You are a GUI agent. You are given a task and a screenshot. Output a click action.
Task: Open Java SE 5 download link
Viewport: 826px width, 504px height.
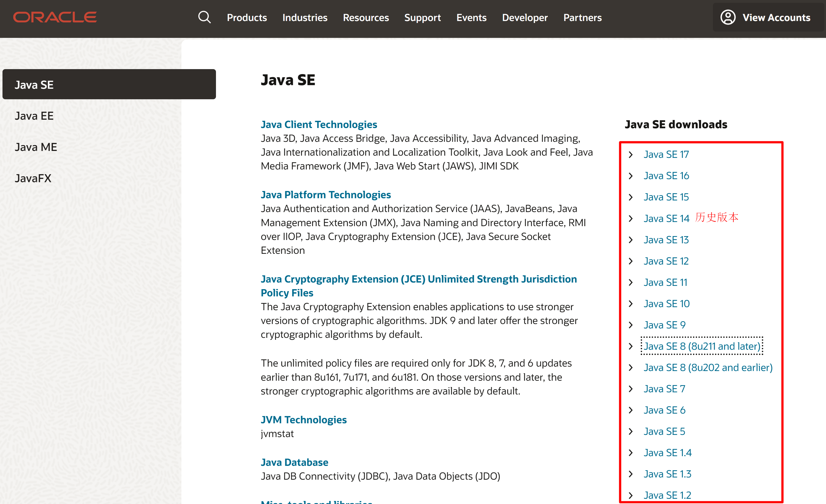[665, 432]
